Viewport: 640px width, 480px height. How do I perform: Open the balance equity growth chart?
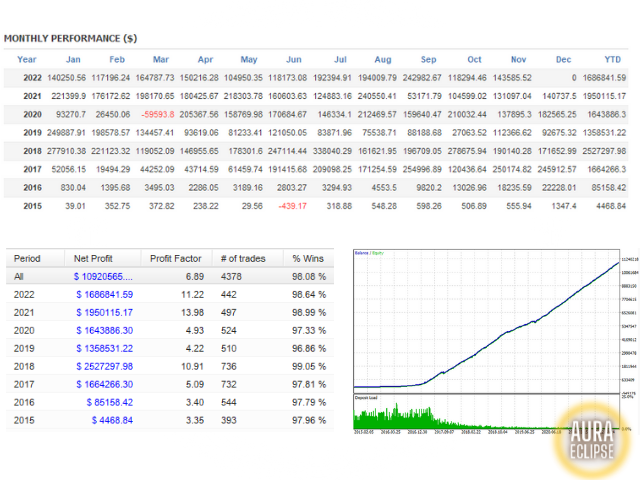pyautogui.click(x=485, y=320)
